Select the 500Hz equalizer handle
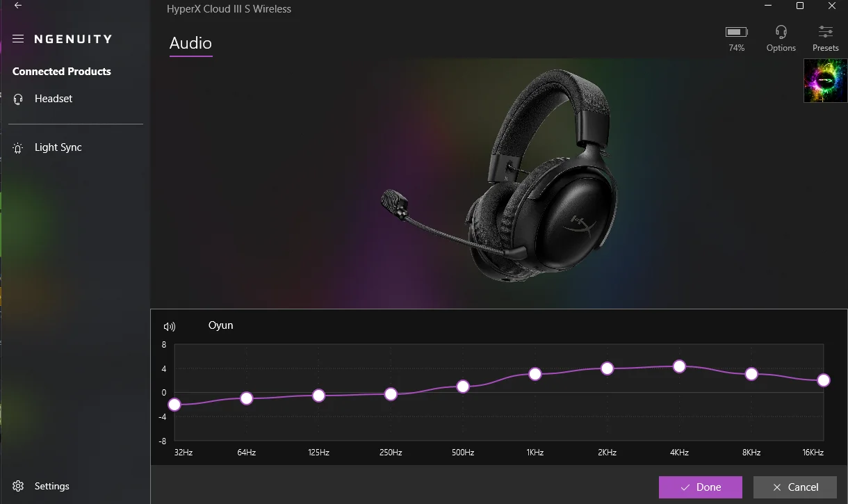This screenshot has height=504, width=848. pos(463,387)
